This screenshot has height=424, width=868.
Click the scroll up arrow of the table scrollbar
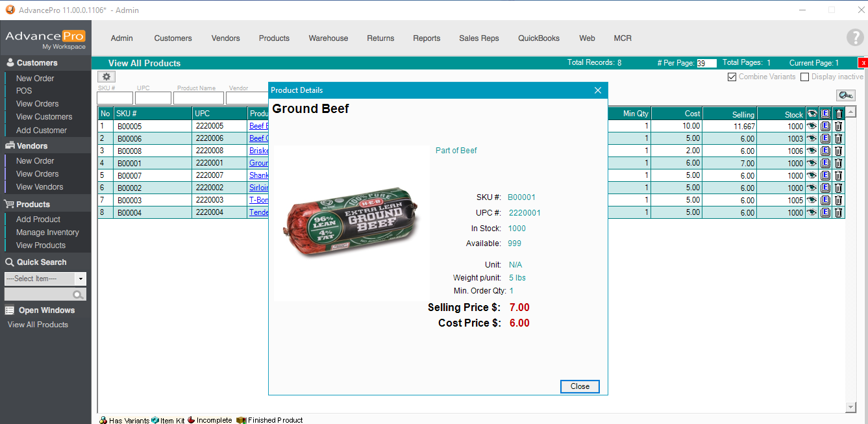point(850,112)
